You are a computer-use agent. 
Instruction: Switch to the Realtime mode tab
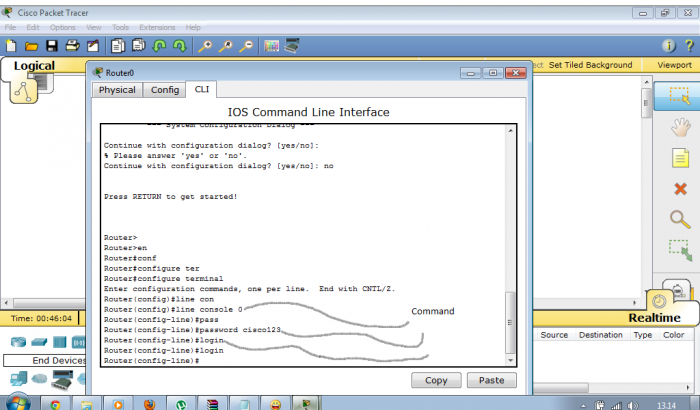pos(654,318)
